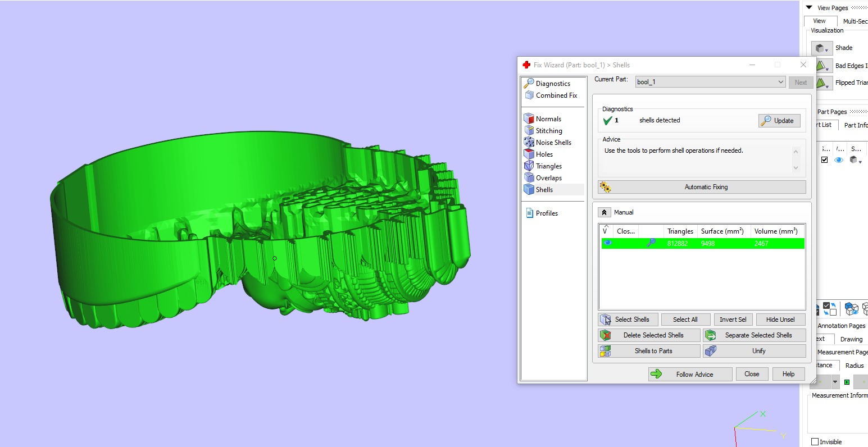Click the invert selection checkbox icon
The height and width of the screenshot is (447, 868).
[830, 309]
